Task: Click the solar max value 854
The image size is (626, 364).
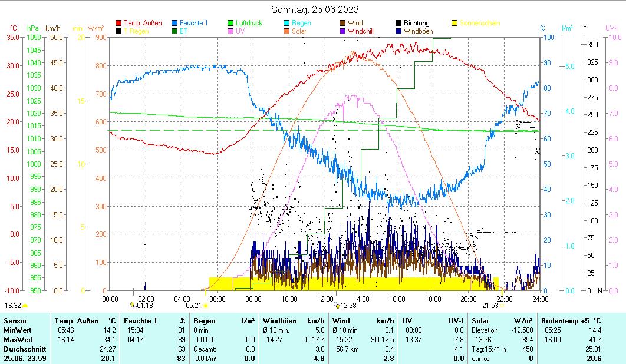Action: point(528,340)
